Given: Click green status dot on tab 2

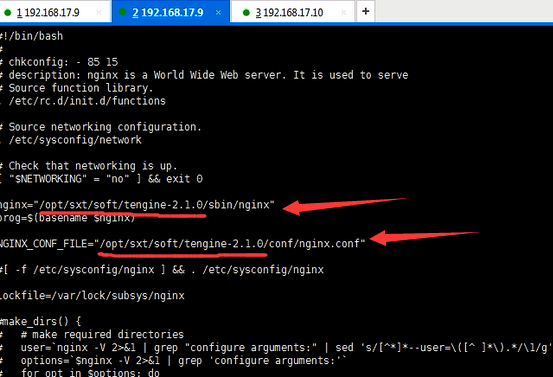Looking at the screenshot, I should (122, 12).
